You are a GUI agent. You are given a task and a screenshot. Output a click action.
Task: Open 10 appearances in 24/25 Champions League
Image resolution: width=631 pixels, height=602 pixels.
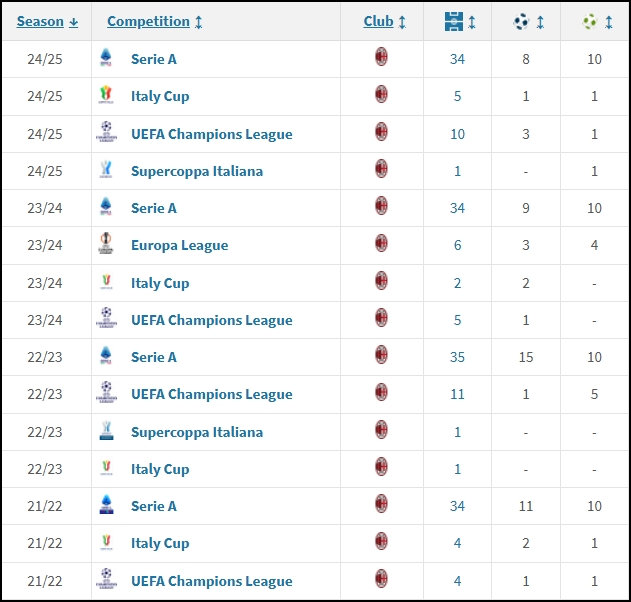457,134
